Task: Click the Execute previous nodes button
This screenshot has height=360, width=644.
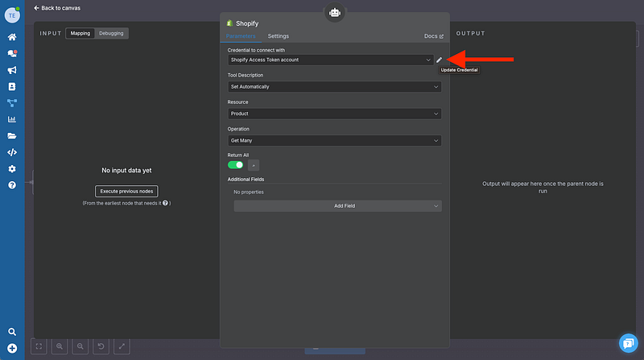Action: pos(126,191)
